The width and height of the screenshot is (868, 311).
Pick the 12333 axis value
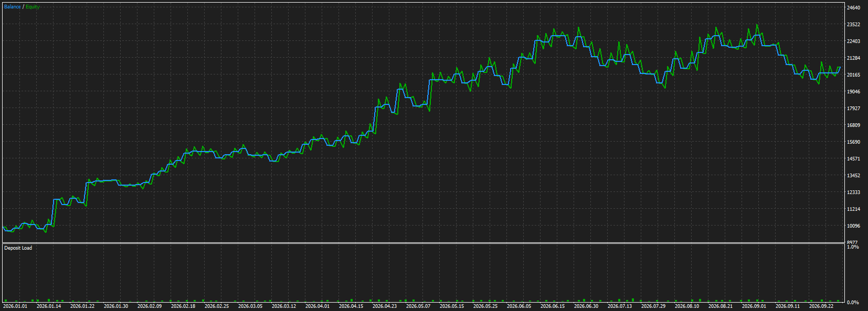853,192
